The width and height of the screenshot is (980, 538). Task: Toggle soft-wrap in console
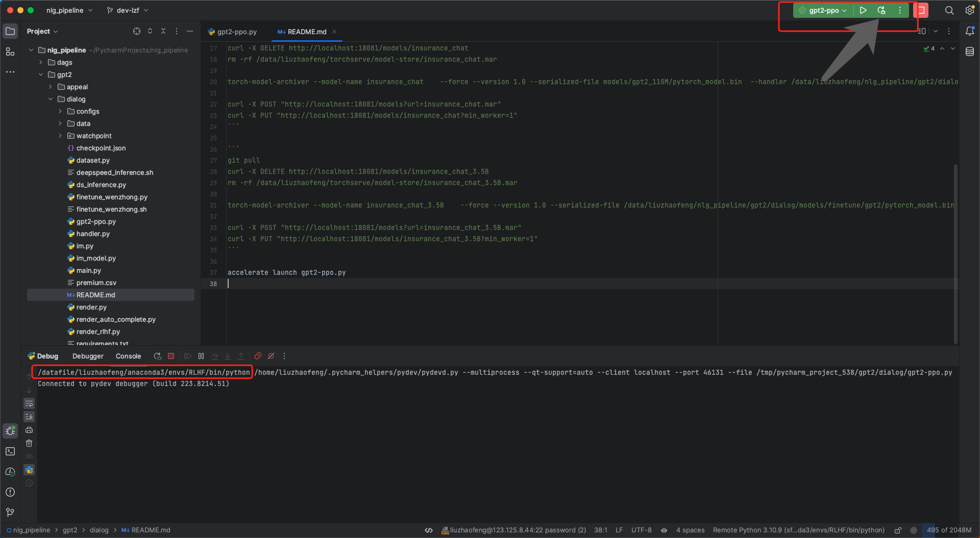pyautogui.click(x=29, y=403)
